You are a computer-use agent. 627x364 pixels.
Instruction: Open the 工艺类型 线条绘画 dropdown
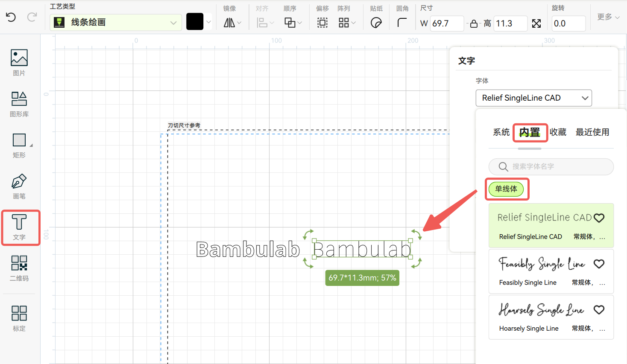pos(116,23)
